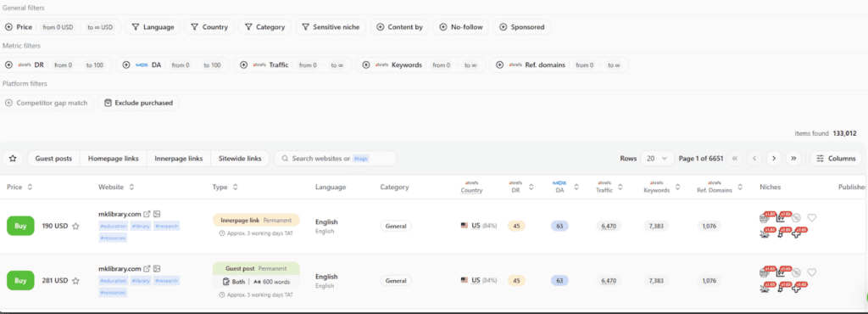Click crypto niche icon in 190 USD row
This screenshot has height=314, width=868.
781,233
